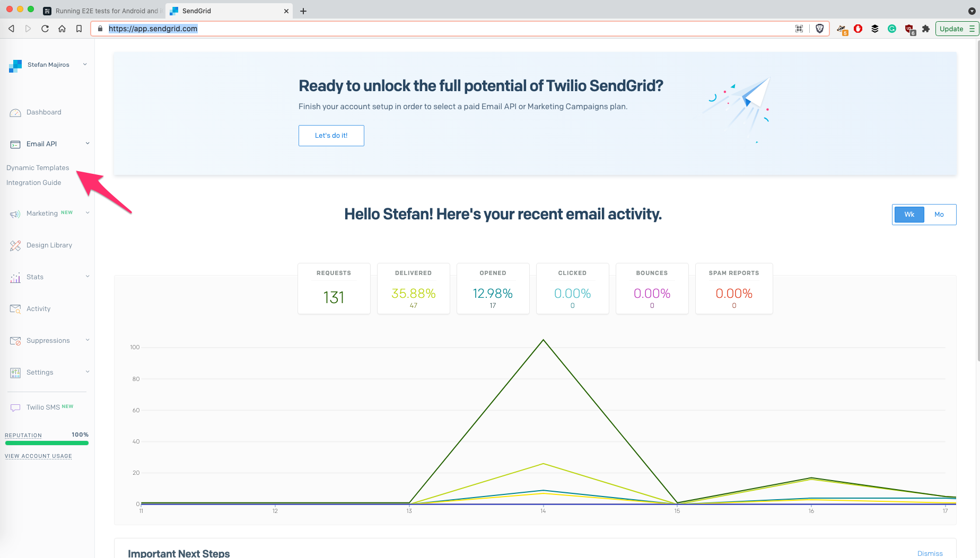The width and height of the screenshot is (980, 558).
Task: Open Integration Guide in sidebar
Action: click(33, 183)
